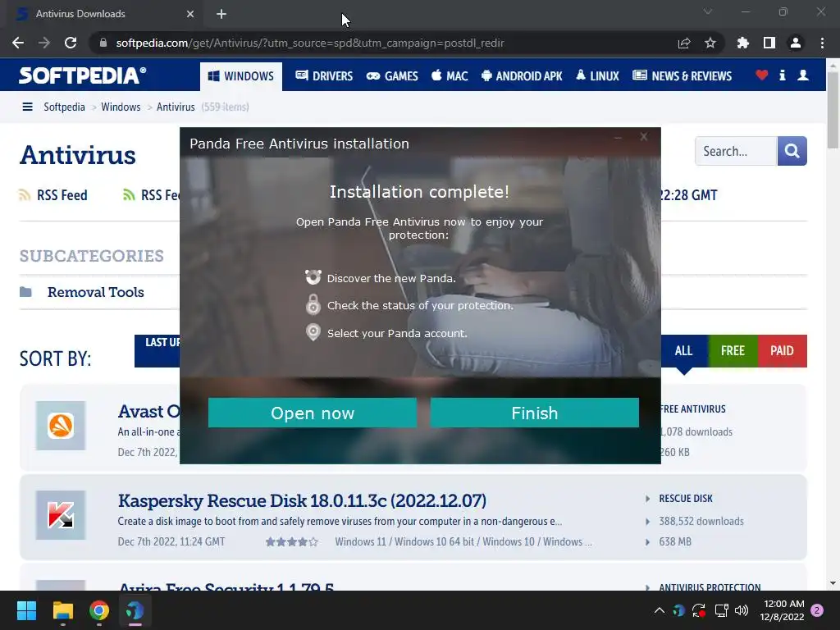Click the Softpedia search input field
Image resolution: width=840 pixels, height=630 pixels.
tap(736, 151)
